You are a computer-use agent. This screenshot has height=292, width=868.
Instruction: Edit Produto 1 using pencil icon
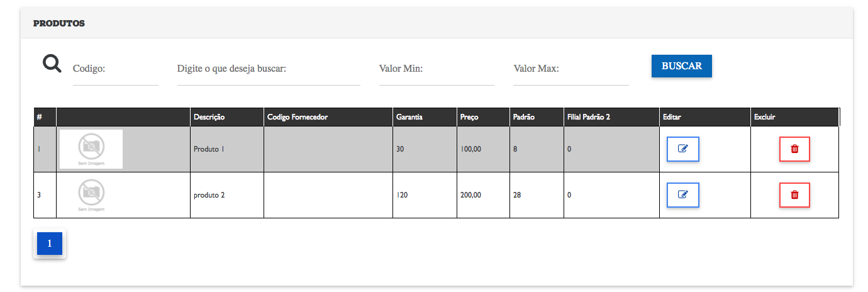tap(682, 149)
